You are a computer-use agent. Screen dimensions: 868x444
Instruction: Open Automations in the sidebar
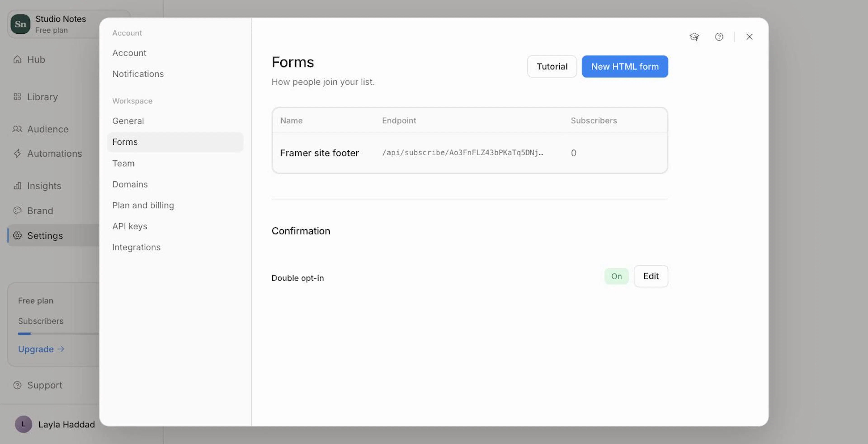click(x=54, y=154)
